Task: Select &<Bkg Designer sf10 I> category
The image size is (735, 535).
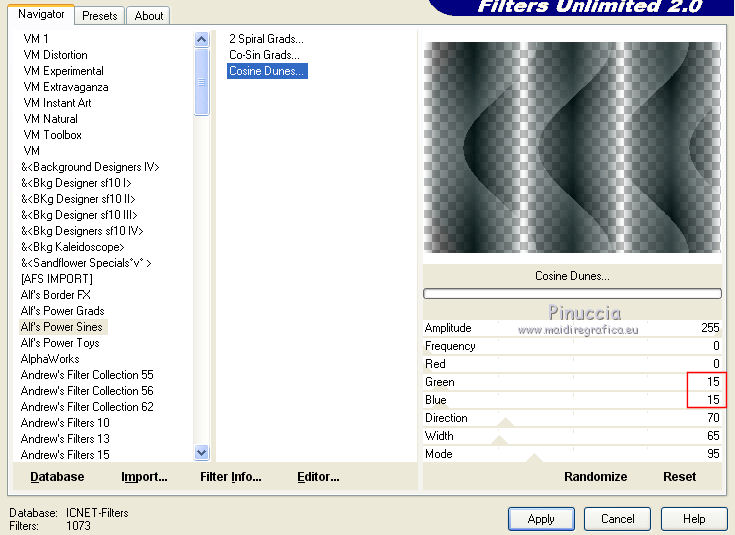Action: point(76,183)
